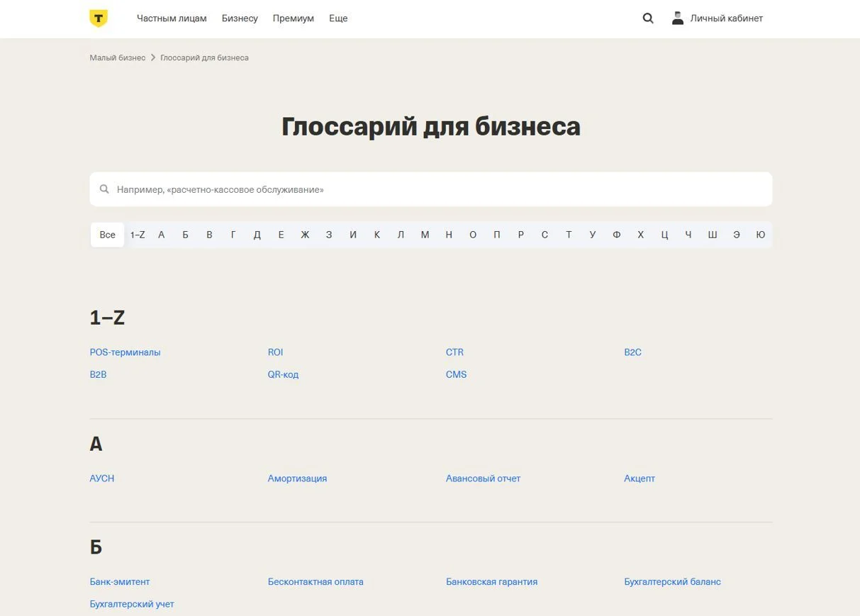Filter glossary by letter Н

point(449,235)
